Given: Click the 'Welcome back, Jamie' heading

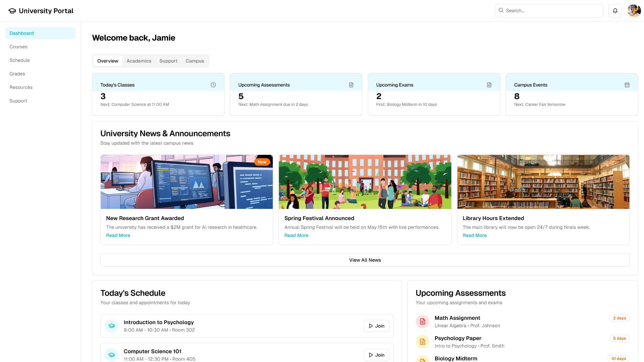Looking at the screenshot, I should 133,38.
